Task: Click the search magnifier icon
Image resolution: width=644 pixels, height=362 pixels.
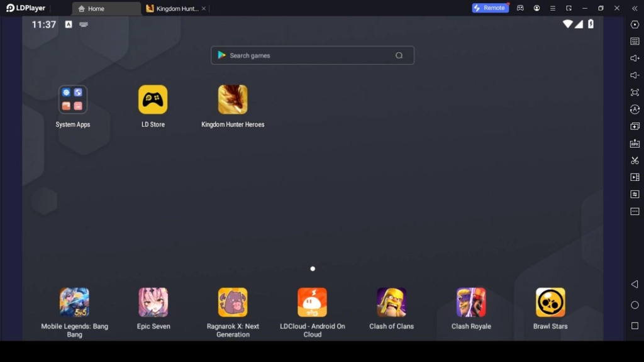Action: pyautogui.click(x=399, y=55)
